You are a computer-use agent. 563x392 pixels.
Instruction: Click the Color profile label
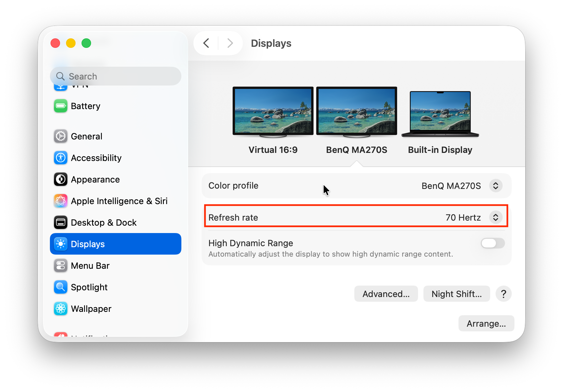233,186
